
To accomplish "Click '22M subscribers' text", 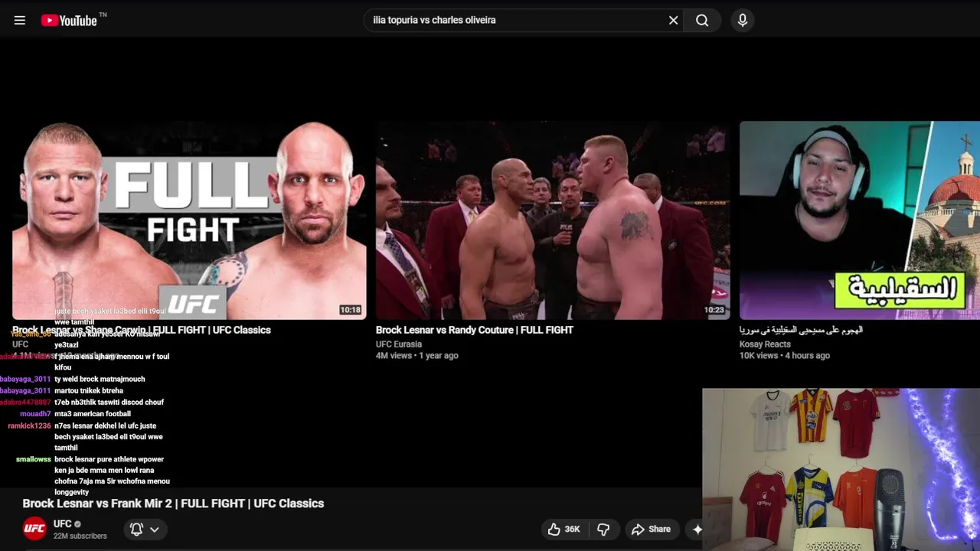I will pyautogui.click(x=80, y=536).
